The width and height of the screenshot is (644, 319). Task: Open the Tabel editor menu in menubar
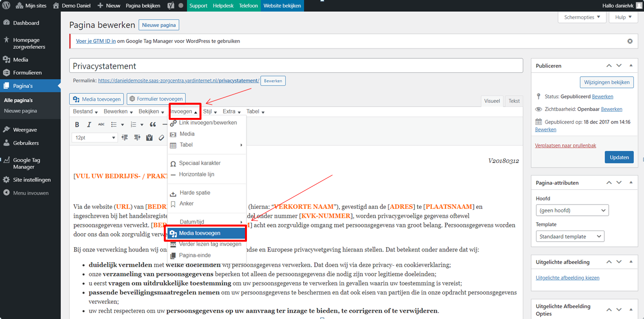tap(255, 112)
